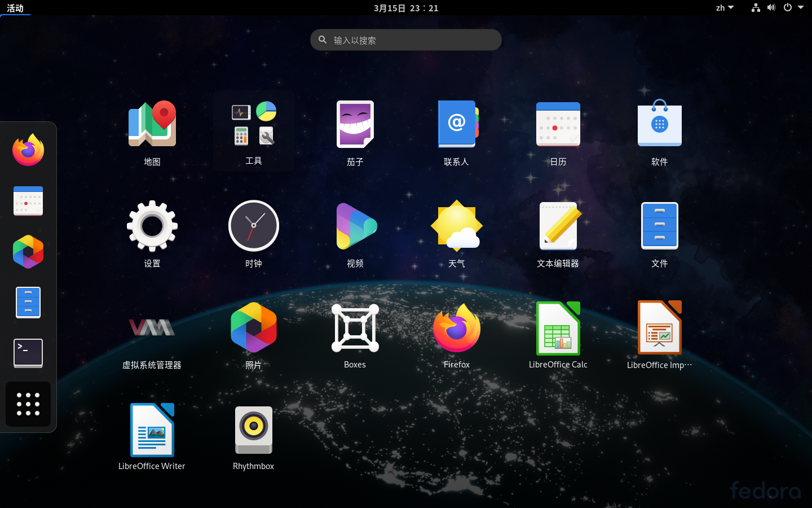Open the calendar from the dock
Image resolution: width=812 pixels, height=508 pixels.
(28, 200)
